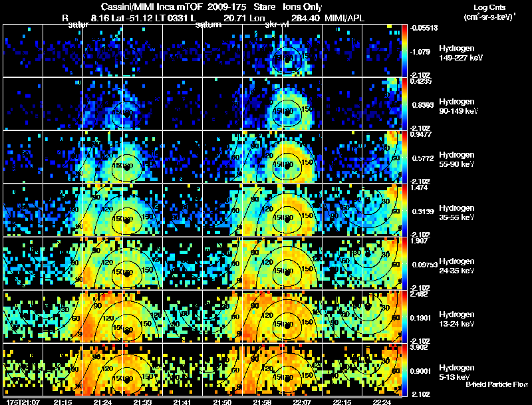Click the 'Hydrogen 13-24 keV' row label
The image size is (532, 405).
[457, 319]
